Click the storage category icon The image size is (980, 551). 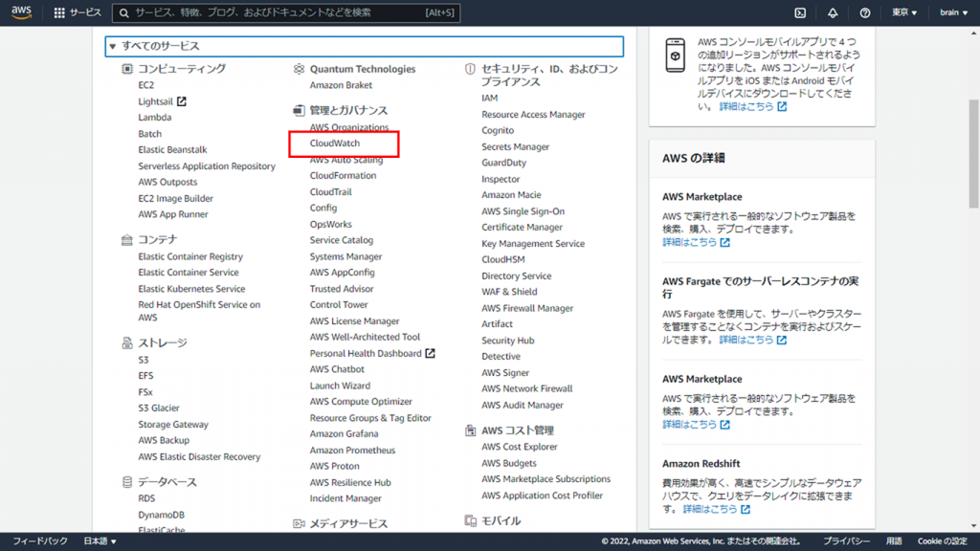point(127,342)
